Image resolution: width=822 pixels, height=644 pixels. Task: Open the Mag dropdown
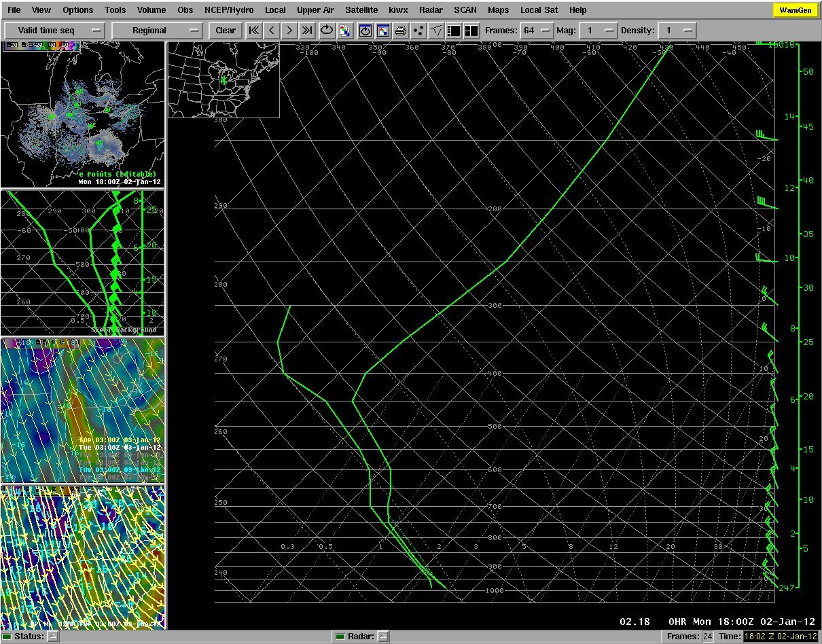coord(598,30)
